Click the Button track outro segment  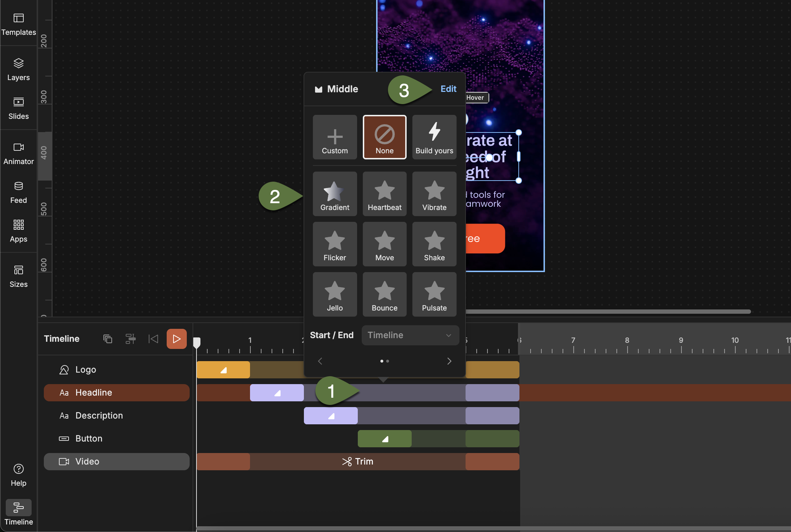[492, 439]
